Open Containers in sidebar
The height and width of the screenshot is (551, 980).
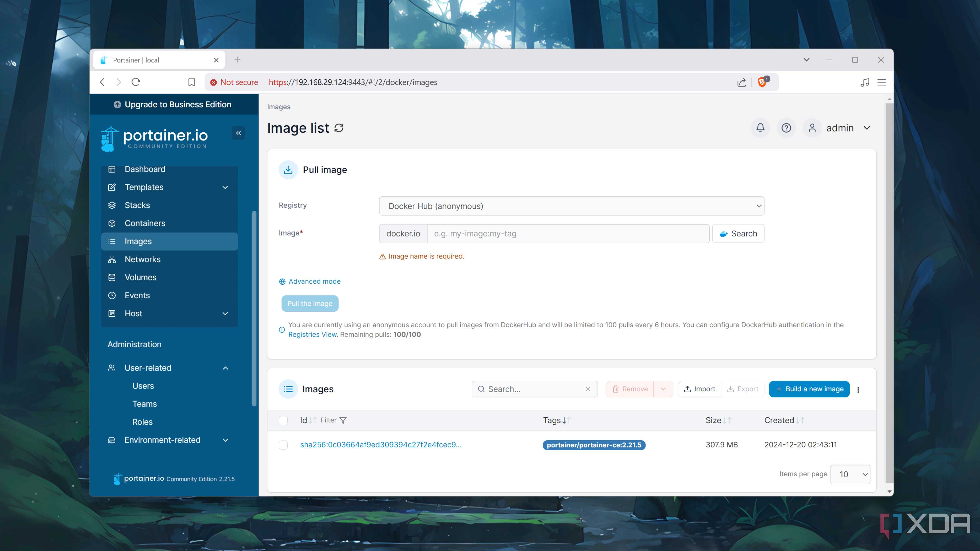[169, 223]
